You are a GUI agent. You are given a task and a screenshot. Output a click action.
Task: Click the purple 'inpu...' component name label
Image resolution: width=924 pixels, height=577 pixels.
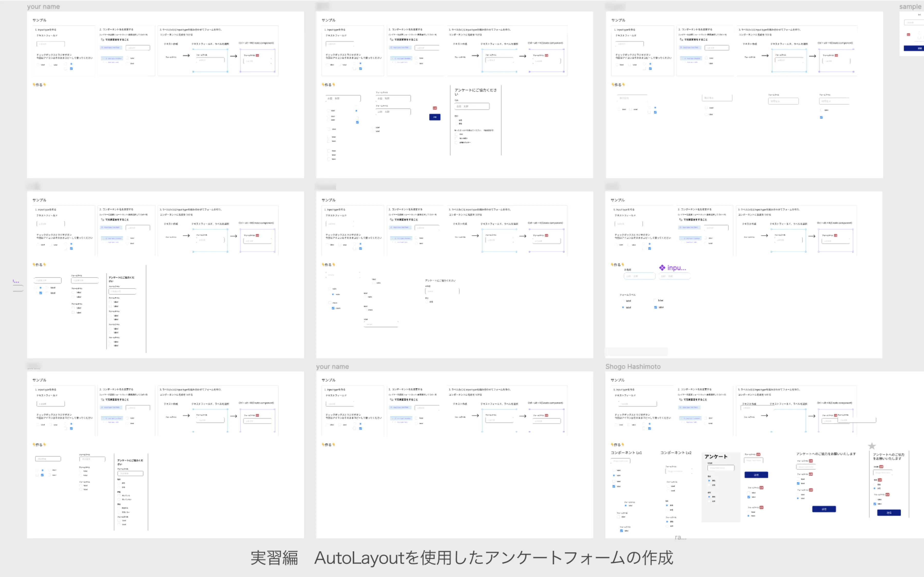pos(676,267)
